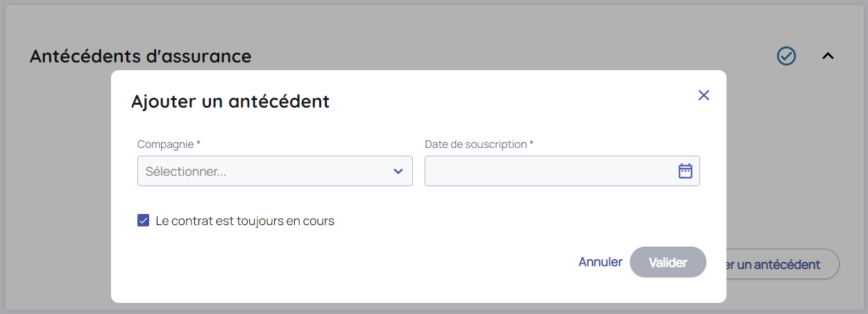Click the "Compagnie" field label
This screenshot has height=314, width=868.
click(165, 144)
